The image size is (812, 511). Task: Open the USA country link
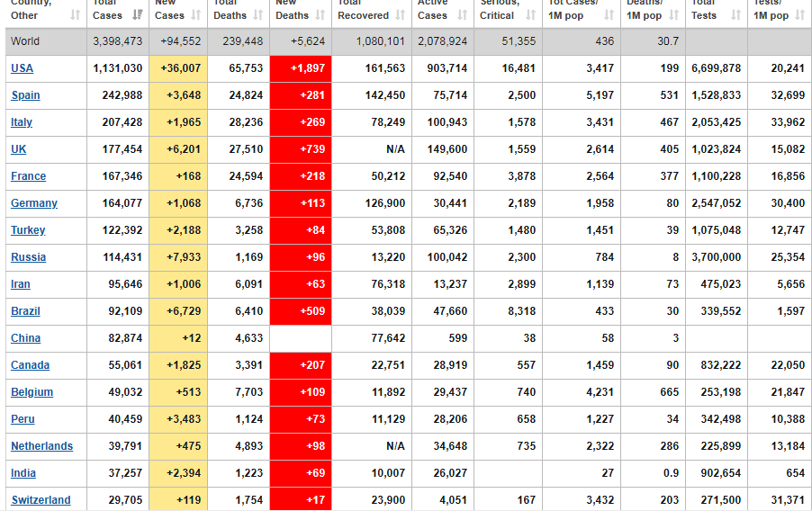(x=23, y=68)
